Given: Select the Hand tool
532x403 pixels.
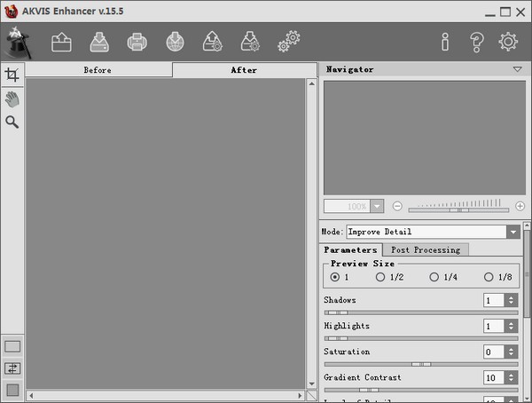Looking at the screenshot, I should [12, 99].
